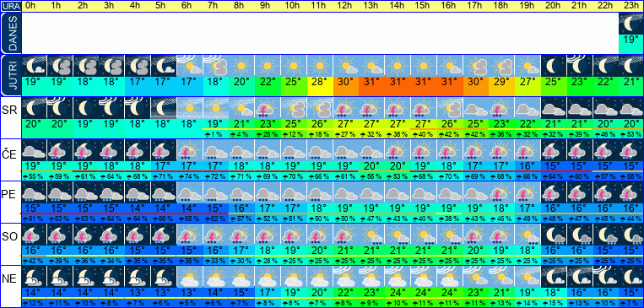This screenshot has height=308, width=644.
Task: Select the PE 0h night rain cloud icon
Action: click(34, 192)
